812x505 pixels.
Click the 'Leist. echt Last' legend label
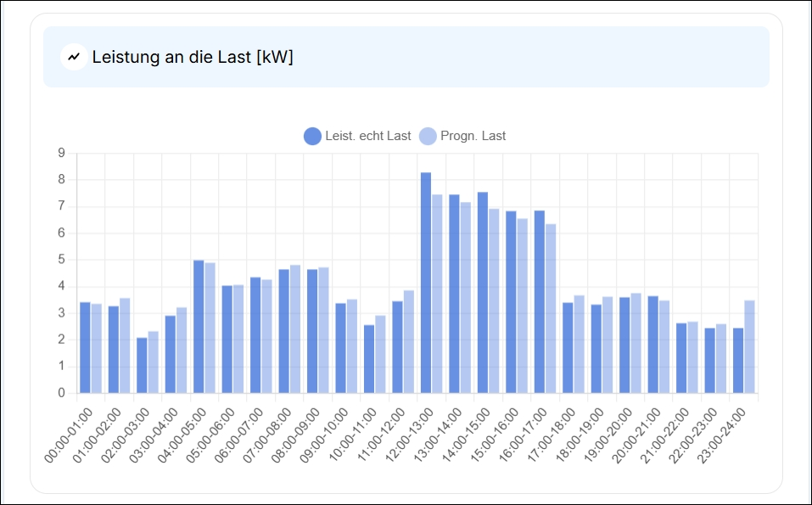(x=368, y=136)
